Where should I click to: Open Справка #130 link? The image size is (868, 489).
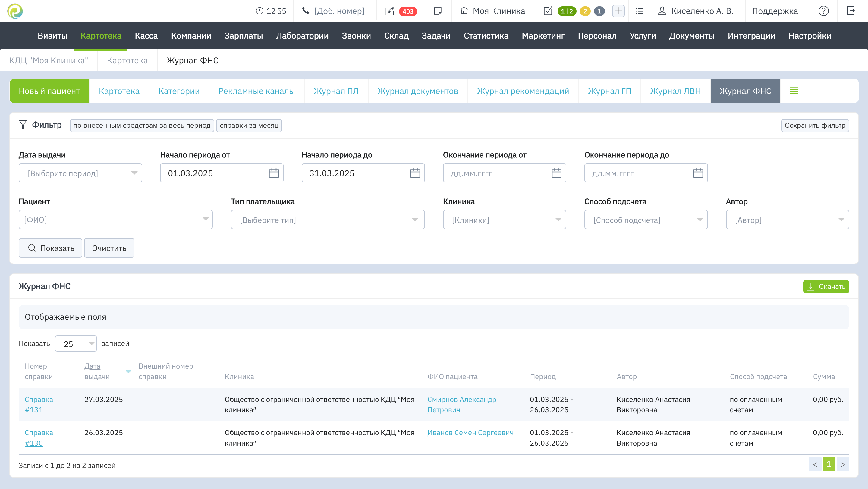point(39,438)
